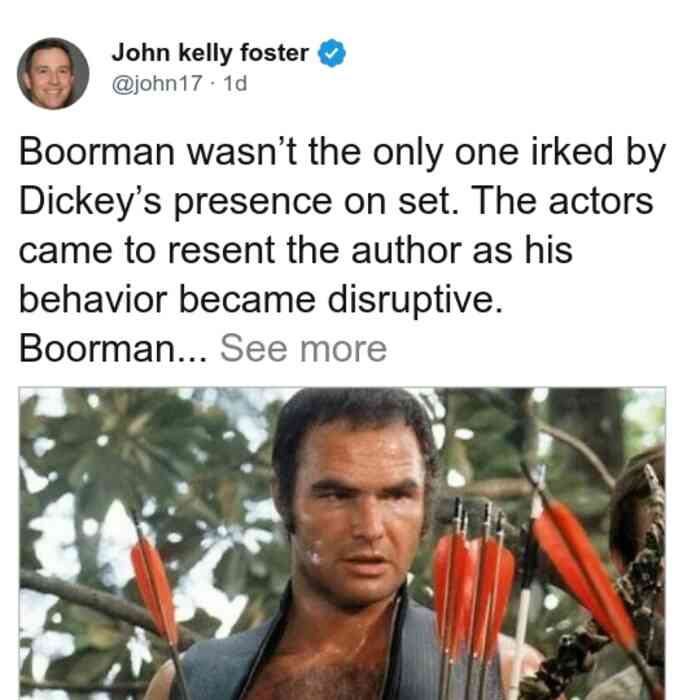The image size is (700, 700).
Task: Click the blue verified checkmark badge
Action: (332, 53)
